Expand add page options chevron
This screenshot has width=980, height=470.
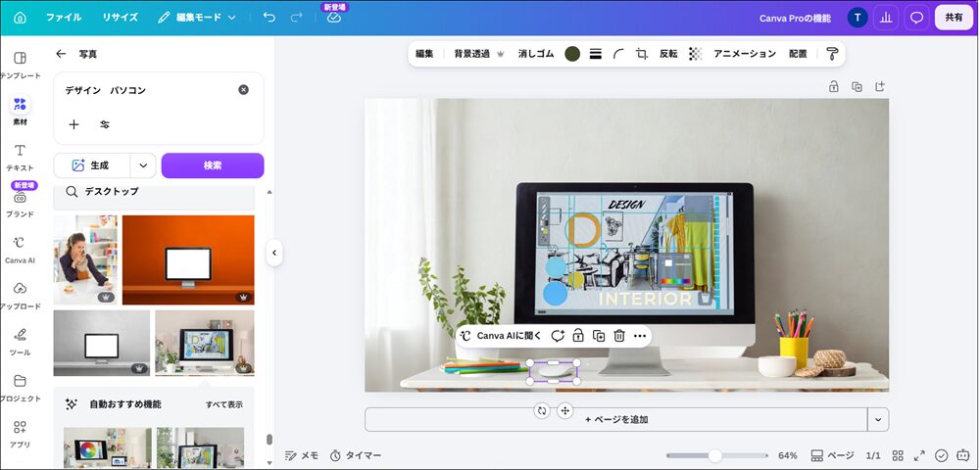tap(878, 419)
